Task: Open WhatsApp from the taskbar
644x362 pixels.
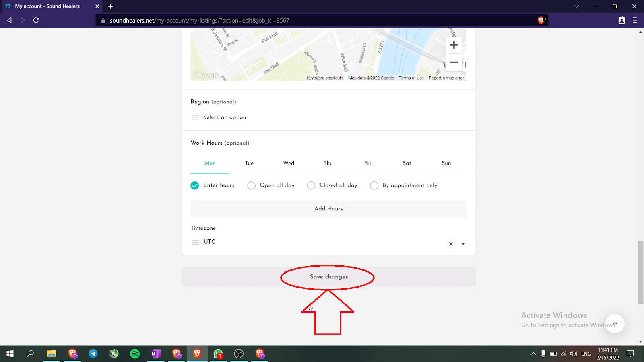Action: point(218,354)
